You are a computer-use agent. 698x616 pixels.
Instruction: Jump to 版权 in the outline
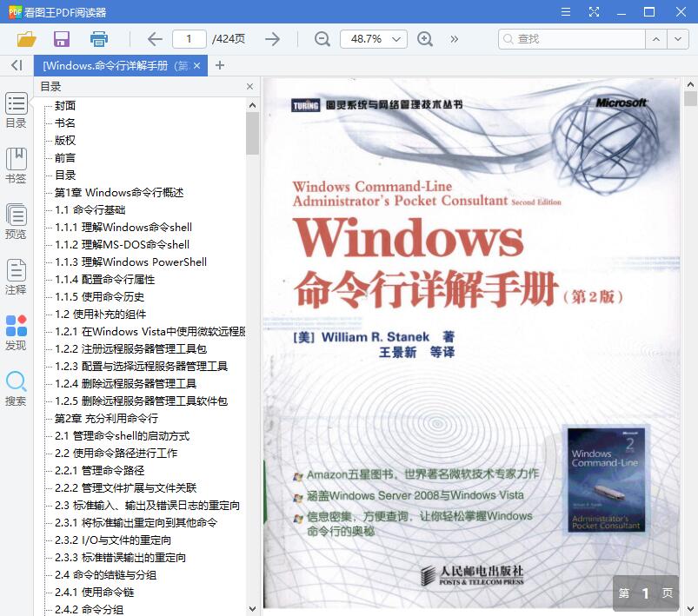(x=65, y=140)
